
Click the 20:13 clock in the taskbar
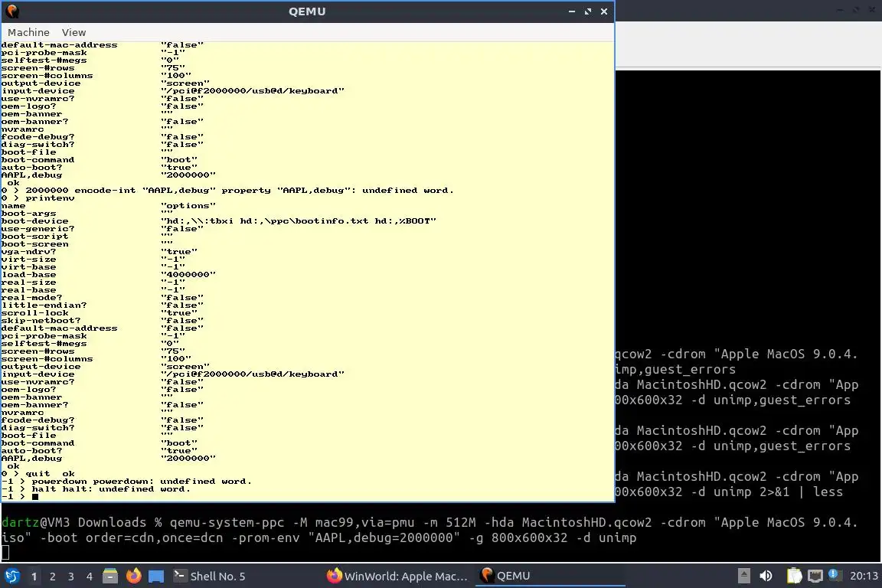point(864,576)
